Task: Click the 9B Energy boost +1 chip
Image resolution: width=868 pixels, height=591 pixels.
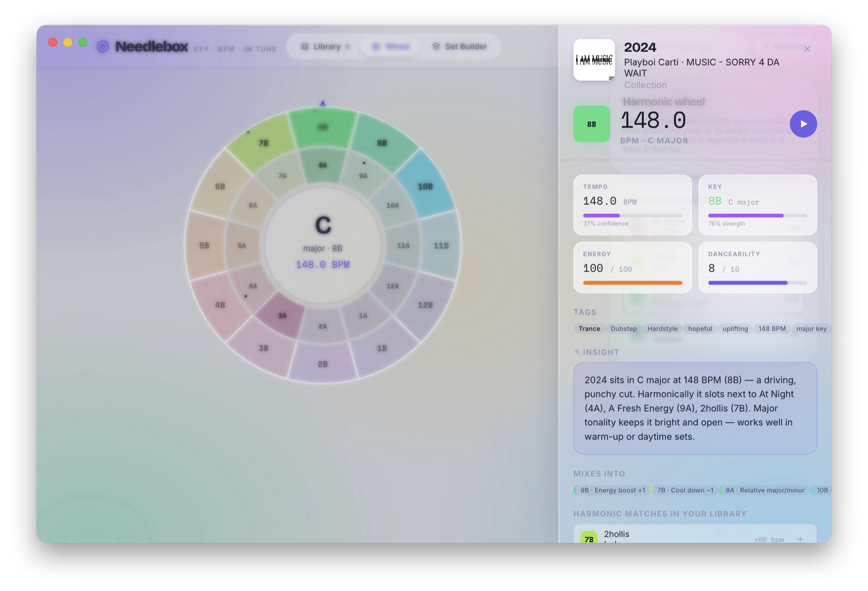Action: point(612,490)
